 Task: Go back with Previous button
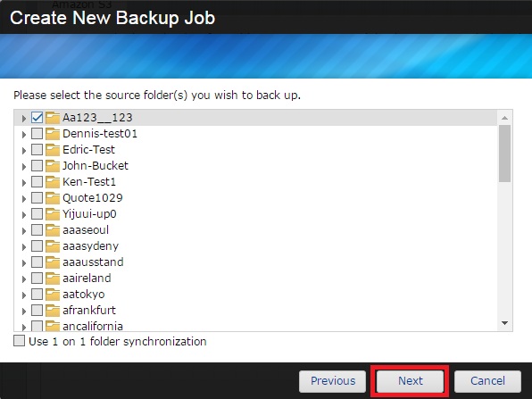332,380
